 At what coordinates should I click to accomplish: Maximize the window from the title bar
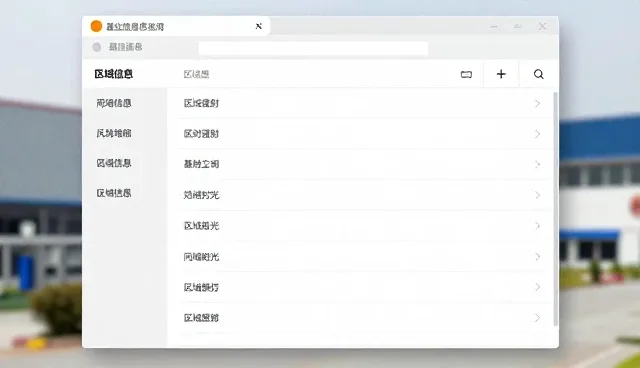518,27
